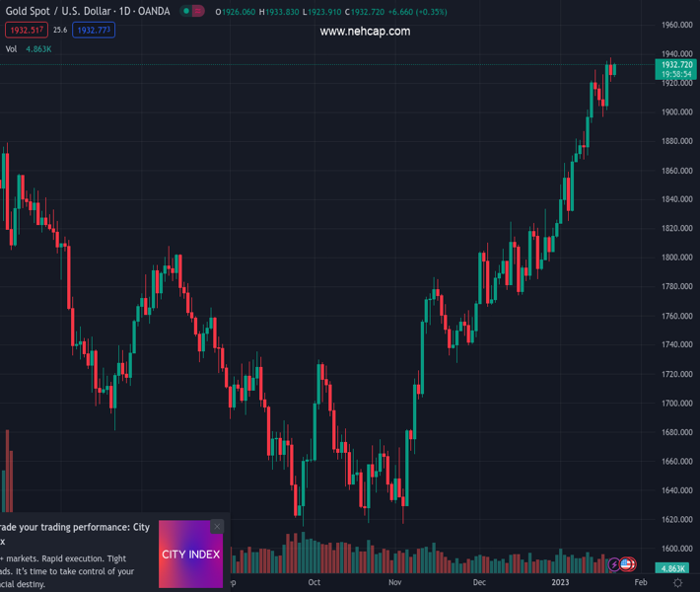Click the Dec label on time axis

(479, 583)
